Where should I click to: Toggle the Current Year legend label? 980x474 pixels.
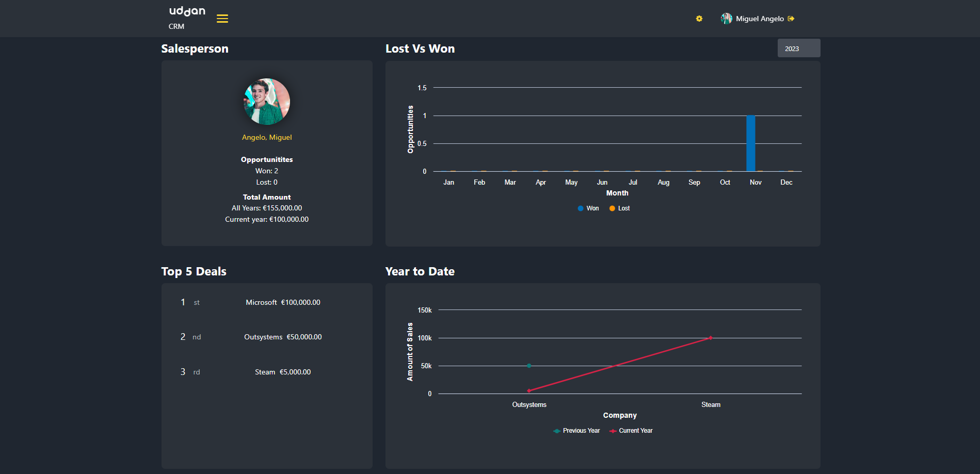(x=636, y=431)
